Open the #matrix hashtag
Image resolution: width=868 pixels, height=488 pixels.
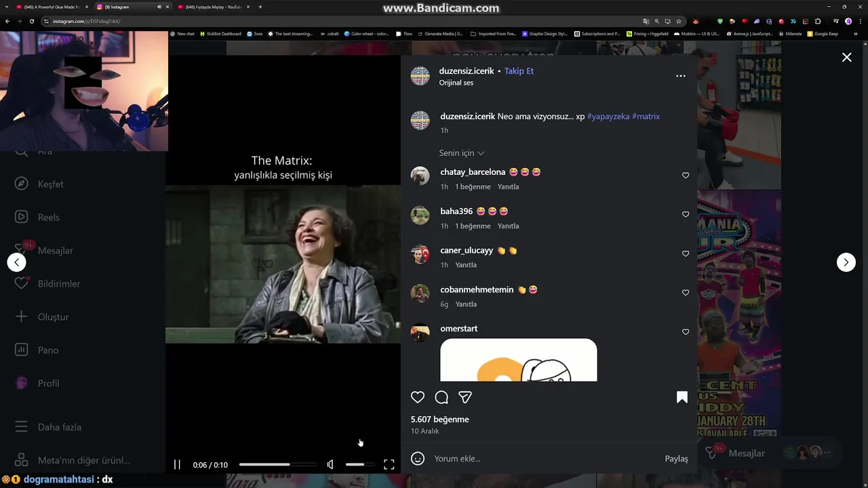coord(646,117)
